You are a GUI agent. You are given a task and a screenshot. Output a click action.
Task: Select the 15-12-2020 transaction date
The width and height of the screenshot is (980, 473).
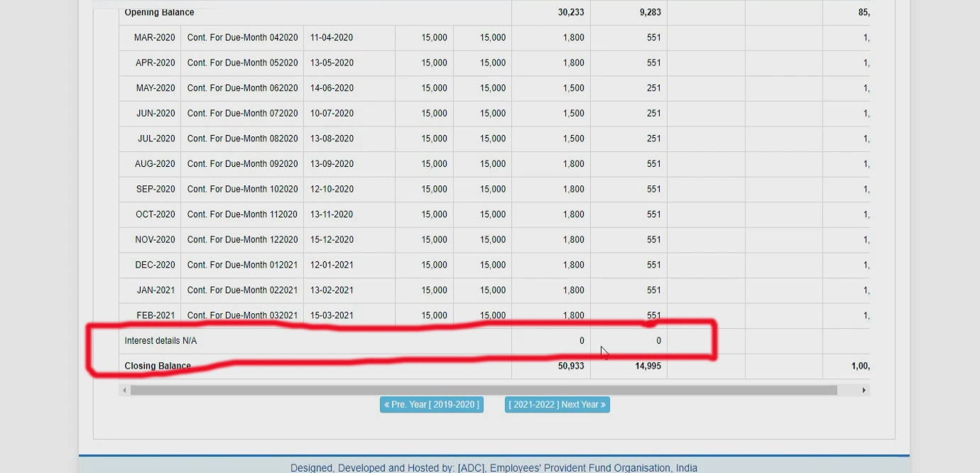[332, 240]
